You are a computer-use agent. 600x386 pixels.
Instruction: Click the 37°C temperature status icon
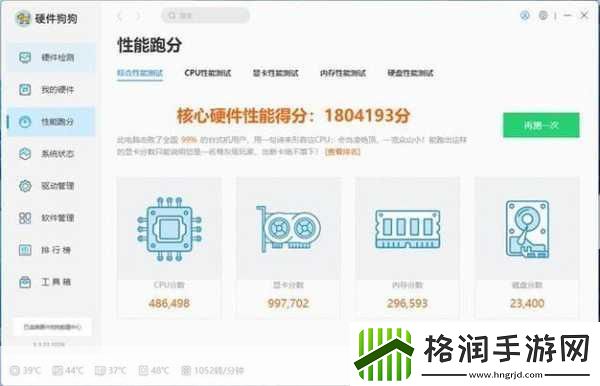100,370
